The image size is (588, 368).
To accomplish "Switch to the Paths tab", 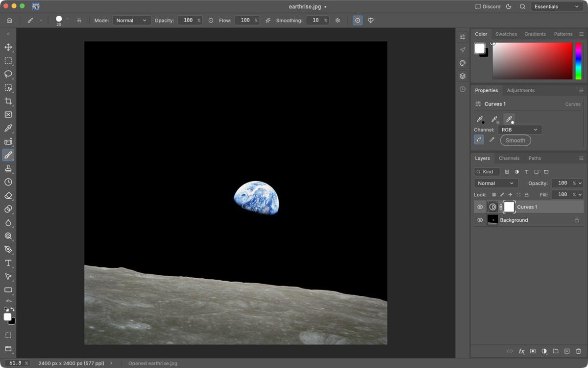I will (x=535, y=158).
